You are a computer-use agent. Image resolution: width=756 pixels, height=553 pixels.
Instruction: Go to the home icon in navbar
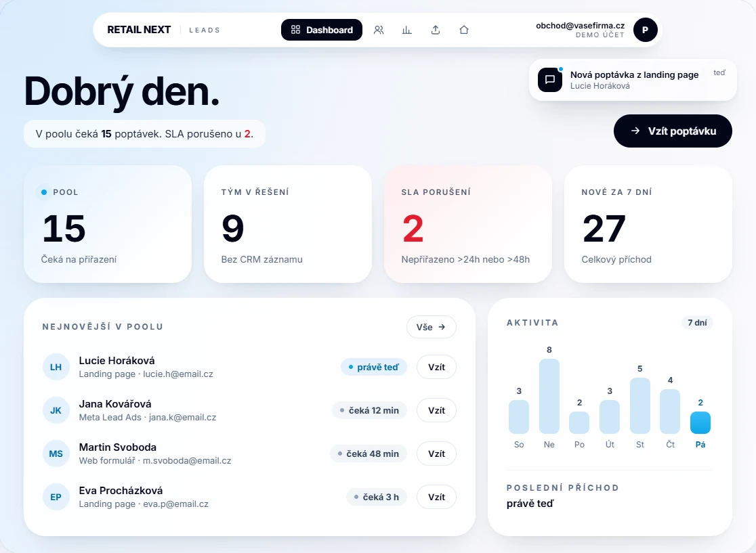pos(464,30)
